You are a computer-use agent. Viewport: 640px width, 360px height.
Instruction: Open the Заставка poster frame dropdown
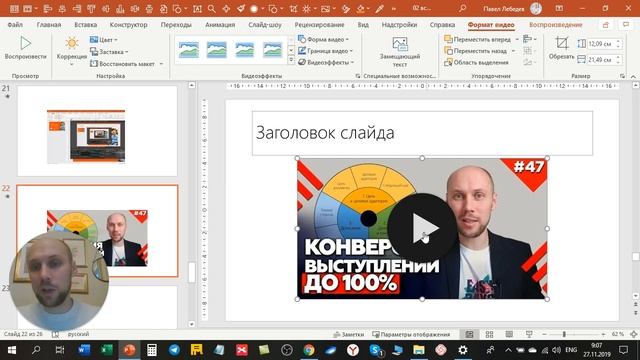click(109, 52)
